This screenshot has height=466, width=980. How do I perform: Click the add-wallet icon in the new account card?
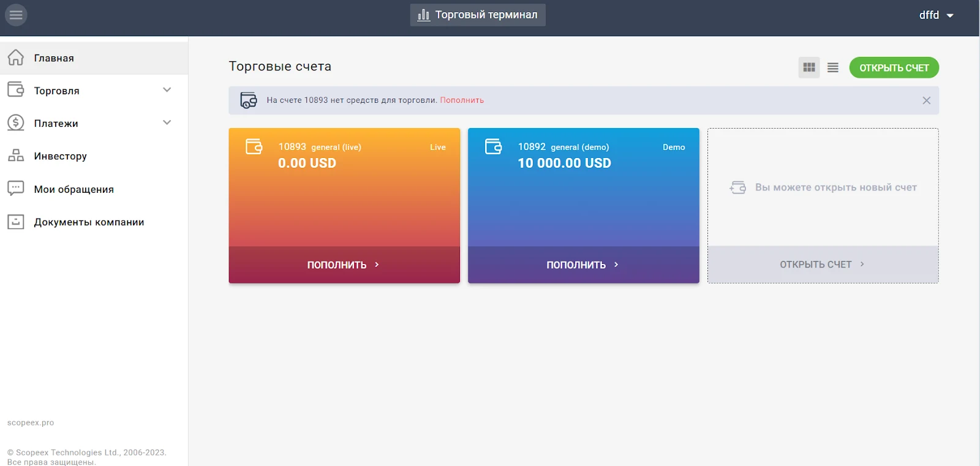tap(738, 187)
